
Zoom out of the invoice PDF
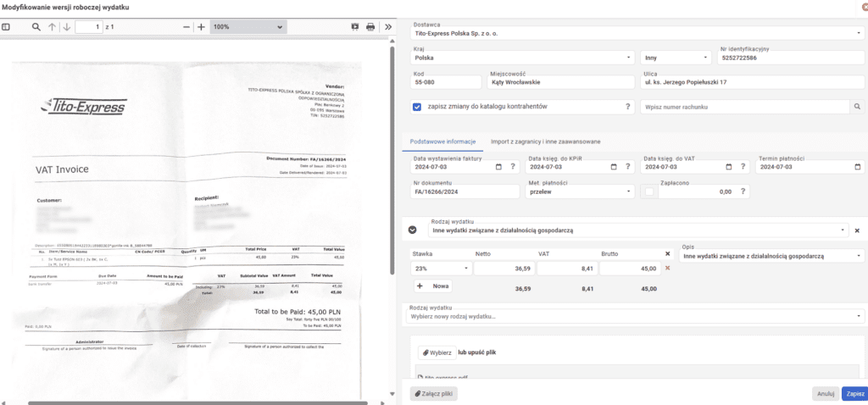pyautogui.click(x=186, y=27)
